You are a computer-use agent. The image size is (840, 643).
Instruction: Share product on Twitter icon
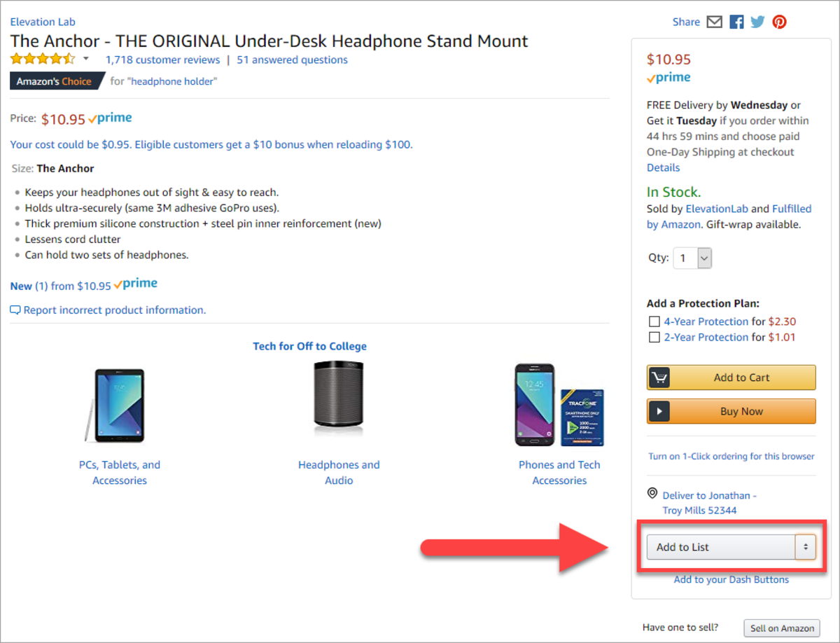[x=757, y=22]
